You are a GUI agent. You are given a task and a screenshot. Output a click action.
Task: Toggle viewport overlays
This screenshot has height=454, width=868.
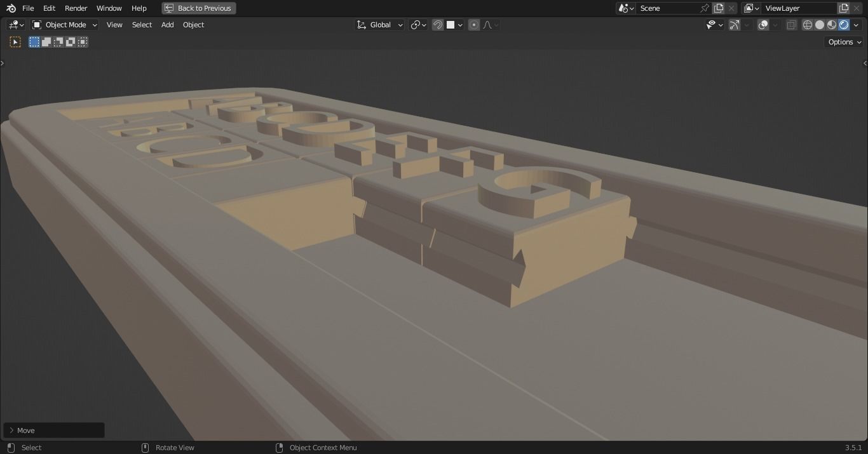click(764, 25)
